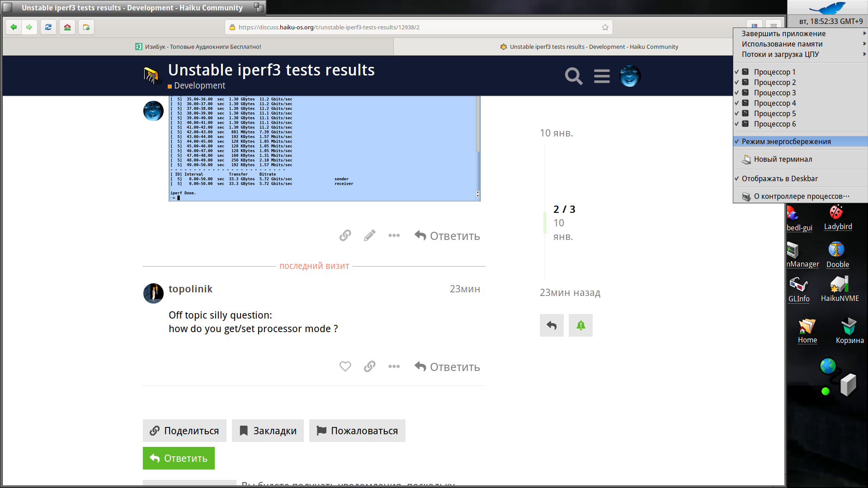Click the terminal screenshot's vertical scrollbar
Image resolution: width=868 pixels, height=488 pixels.
(477, 148)
